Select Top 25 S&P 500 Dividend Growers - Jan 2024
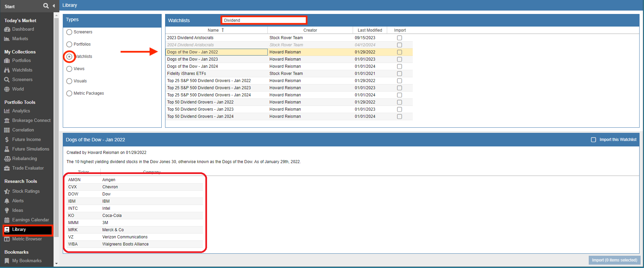 tap(289, 95)
